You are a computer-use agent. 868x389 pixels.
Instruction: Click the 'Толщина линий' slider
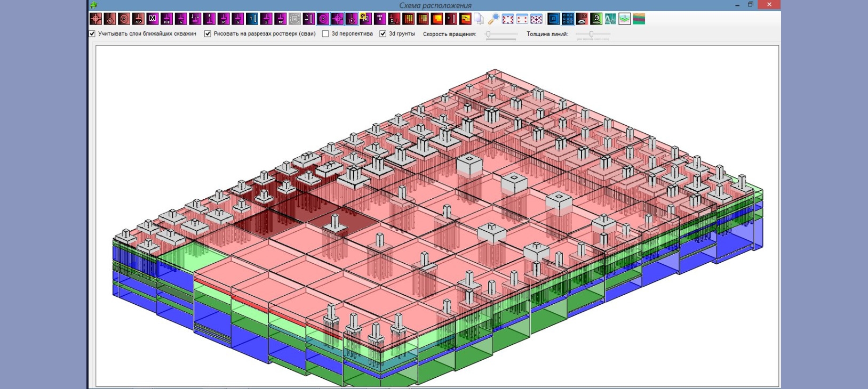click(x=593, y=34)
